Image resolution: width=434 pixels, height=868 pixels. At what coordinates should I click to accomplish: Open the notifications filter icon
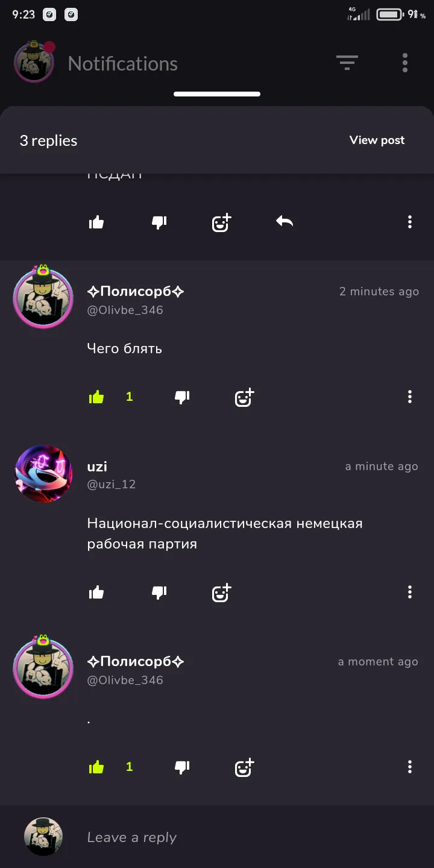tap(347, 63)
